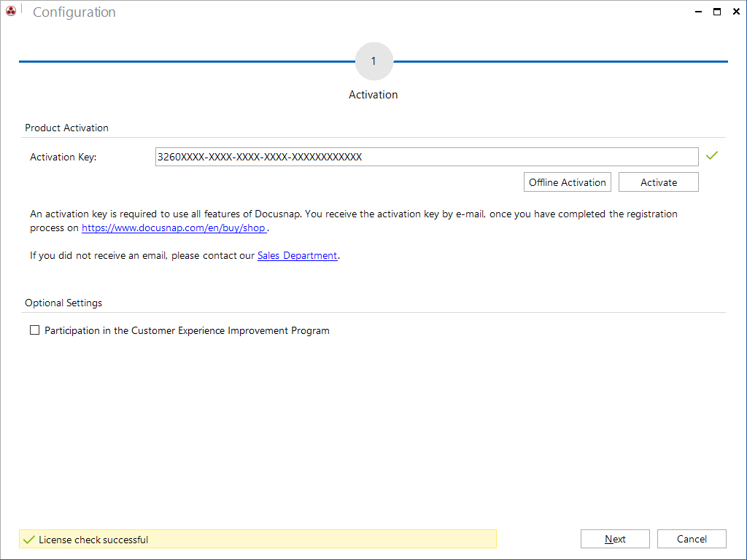Screen dimensions: 747x560
Task: Cancel the configuration wizard
Action: [x=692, y=539]
